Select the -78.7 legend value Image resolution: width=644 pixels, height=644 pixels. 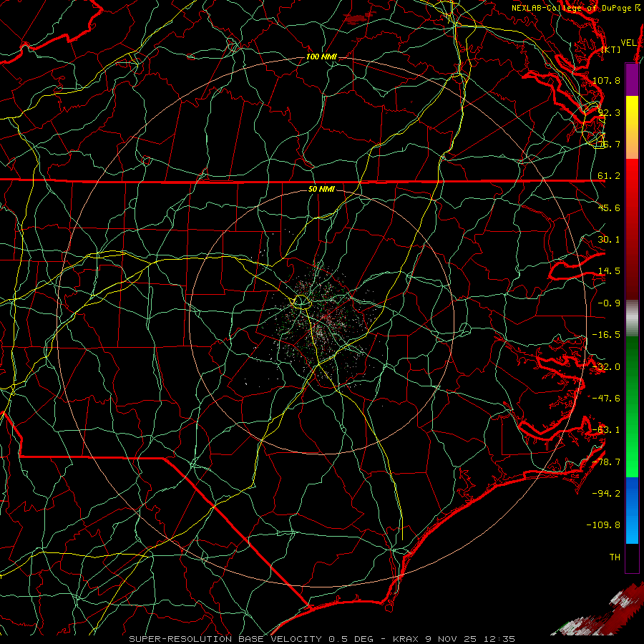click(606, 462)
